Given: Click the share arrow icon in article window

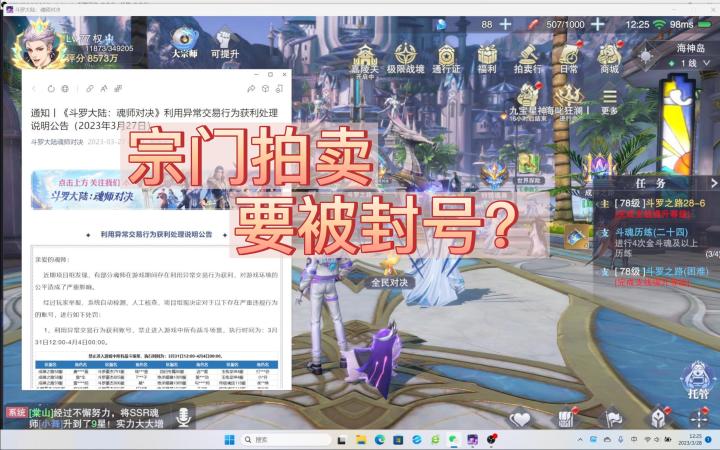Looking at the screenshot, I should point(251,88).
